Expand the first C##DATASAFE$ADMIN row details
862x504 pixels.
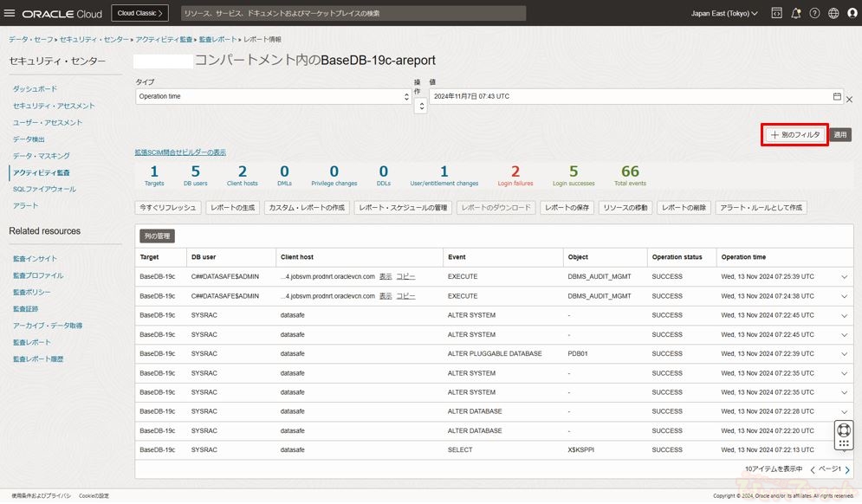(844, 277)
